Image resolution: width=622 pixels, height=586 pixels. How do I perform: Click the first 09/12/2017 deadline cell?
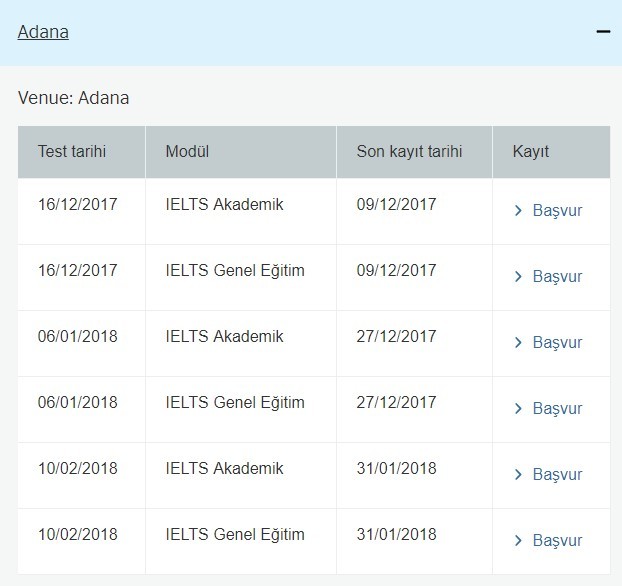point(396,205)
